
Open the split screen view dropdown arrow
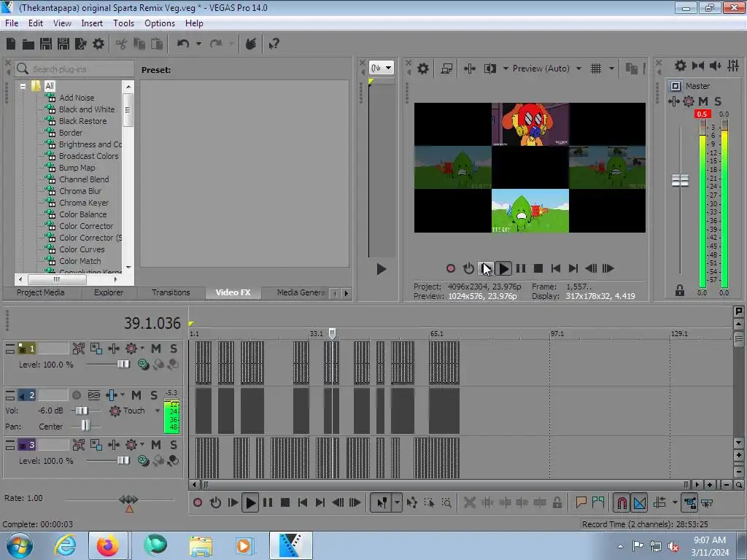pos(506,69)
